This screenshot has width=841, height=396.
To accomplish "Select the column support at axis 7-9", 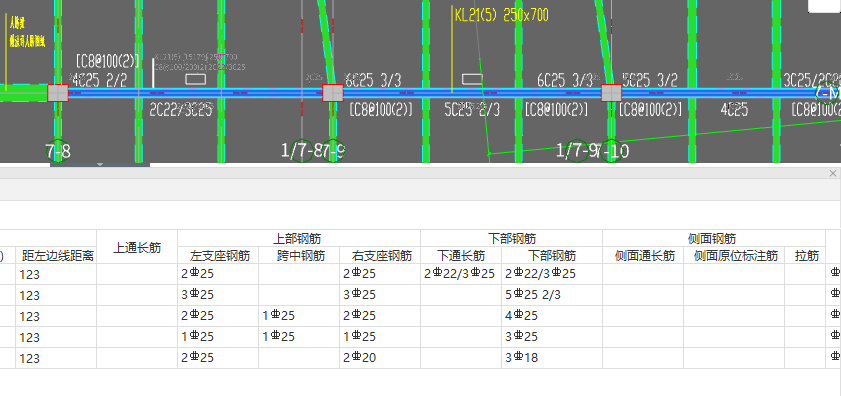I will 333,93.
